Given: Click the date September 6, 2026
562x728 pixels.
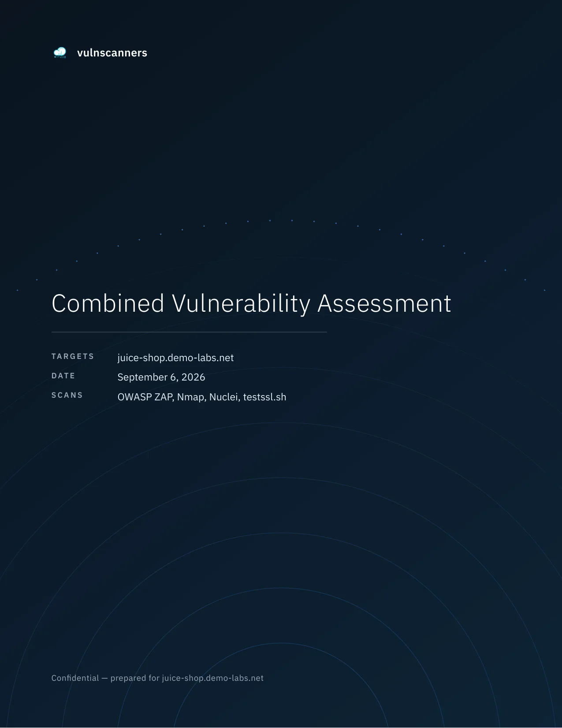Looking at the screenshot, I should [x=161, y=377].
